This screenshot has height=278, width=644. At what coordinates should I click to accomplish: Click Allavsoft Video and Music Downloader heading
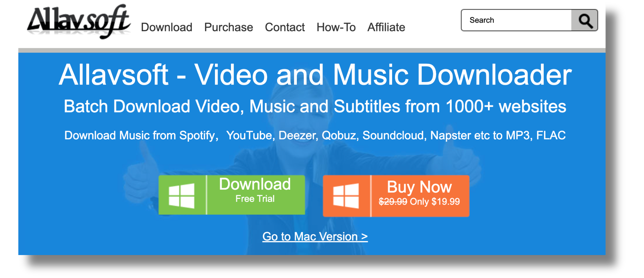315,75
